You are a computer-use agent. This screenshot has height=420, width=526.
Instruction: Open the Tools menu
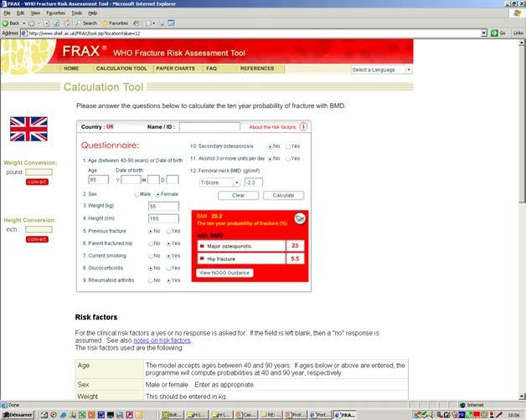[x=76, y=13]
